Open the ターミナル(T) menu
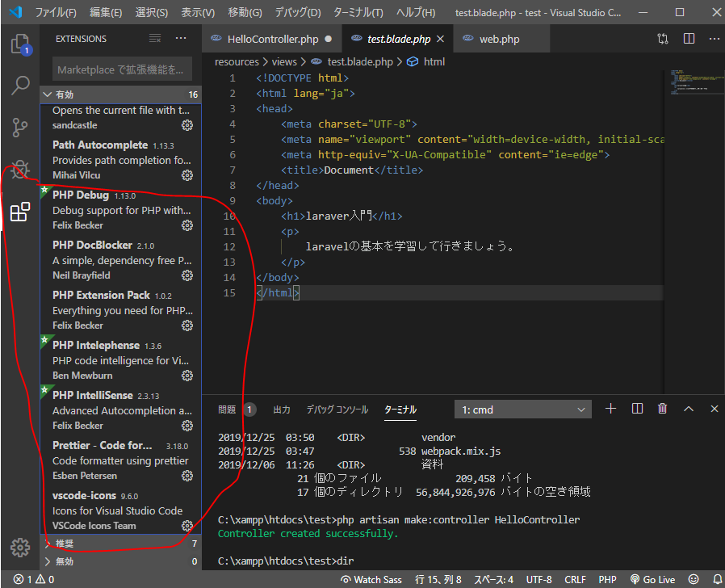Image resolution: width=725 pixels, height=588 pixels. point(356,13)
